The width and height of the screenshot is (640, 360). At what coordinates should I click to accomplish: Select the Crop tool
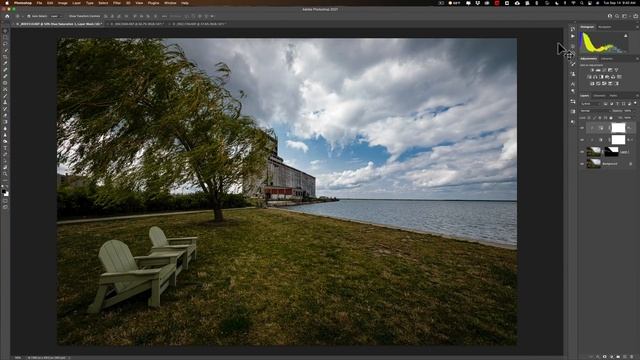pyautogui.click(x=5, y=57)
